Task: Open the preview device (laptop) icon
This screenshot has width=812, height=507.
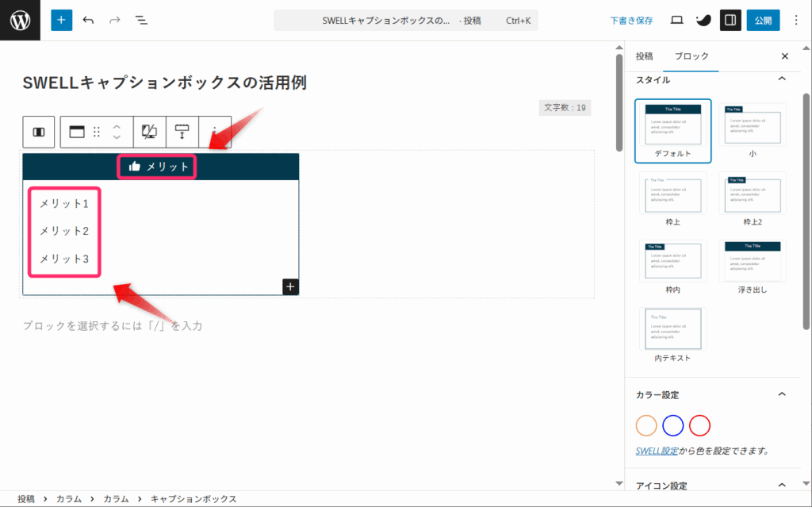Action: tap(676, 20)
